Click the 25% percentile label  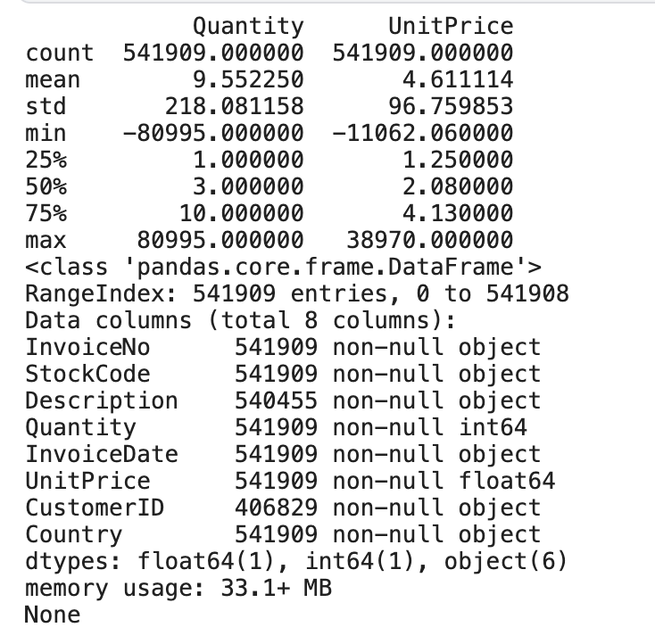click(46, 160)
